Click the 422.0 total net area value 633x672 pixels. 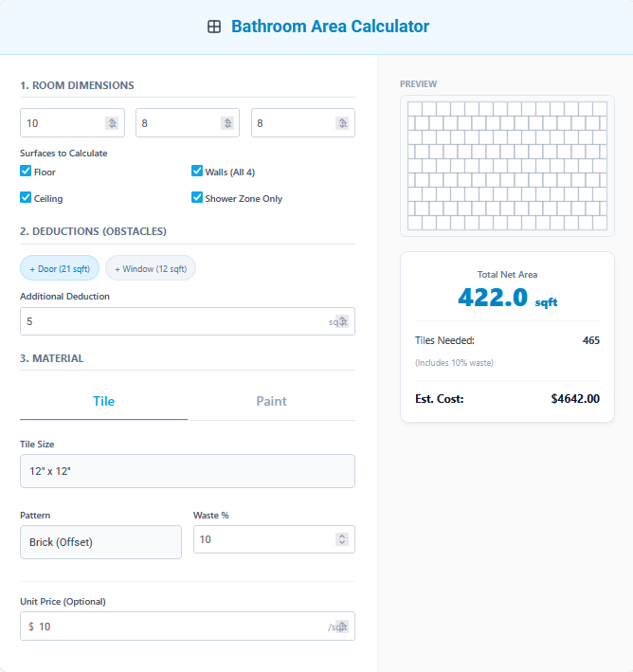click(x=493, y=297)
